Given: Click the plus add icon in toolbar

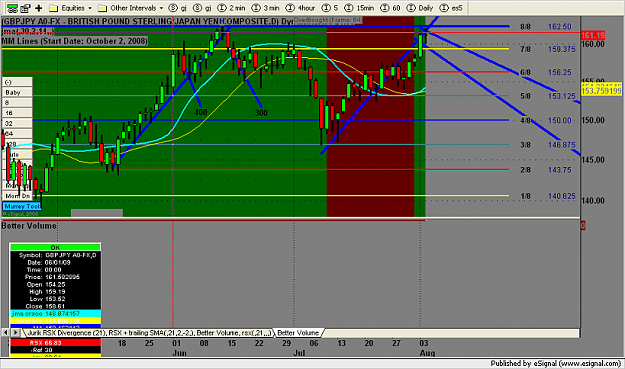Looking at the screenshot, I should [39, 8].
